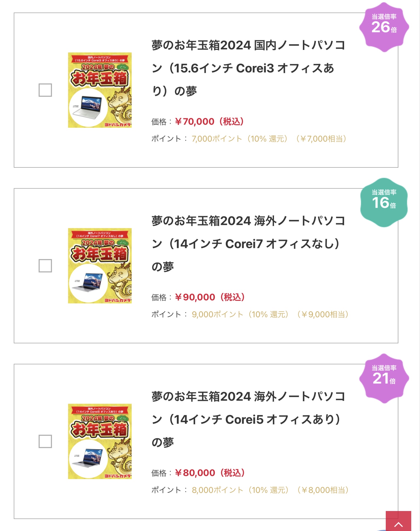Click the red scroll-to-top arrow button
The height and width of the screenshot is (531, 420).
click(398, 521)
